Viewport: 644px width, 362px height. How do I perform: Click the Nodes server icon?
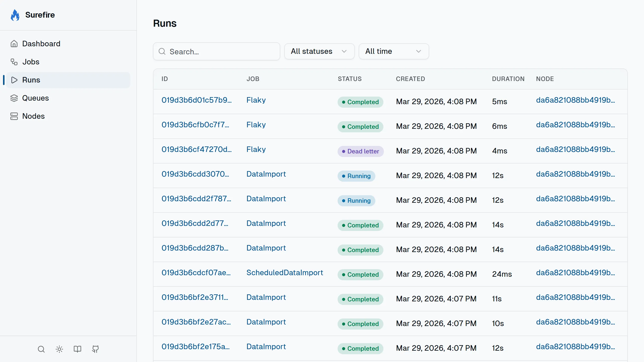click(x=14, y=116)
